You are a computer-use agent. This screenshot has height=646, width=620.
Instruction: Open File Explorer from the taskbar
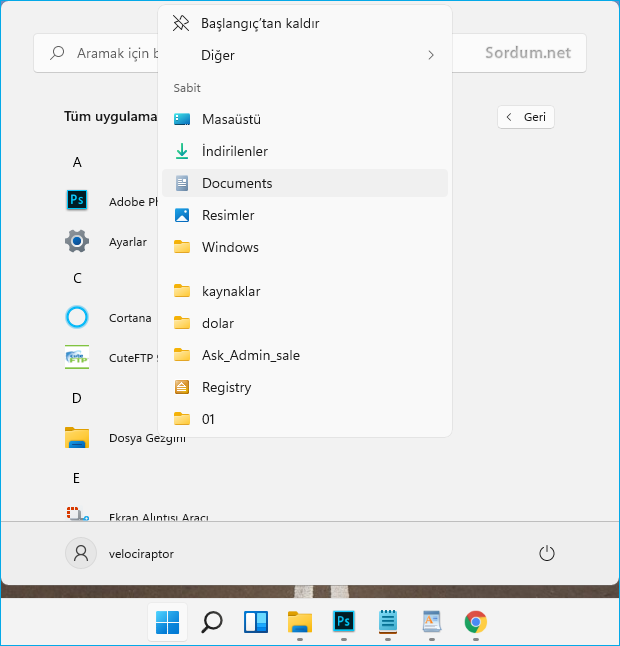299,622
